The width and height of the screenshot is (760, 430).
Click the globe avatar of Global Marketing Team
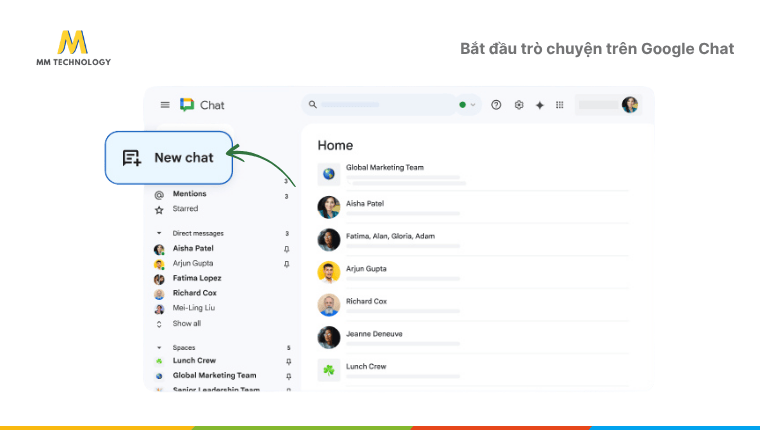[329, 174]
